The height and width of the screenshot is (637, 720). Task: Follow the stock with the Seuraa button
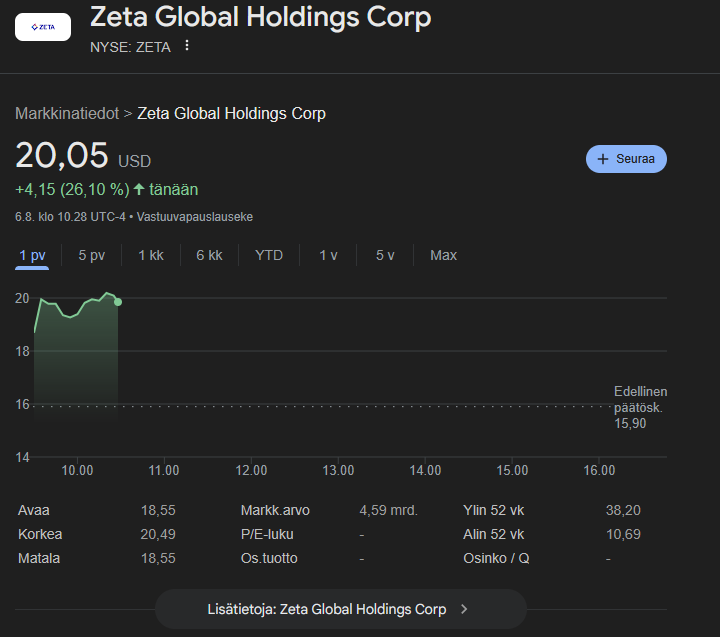[x=626, y=159]
